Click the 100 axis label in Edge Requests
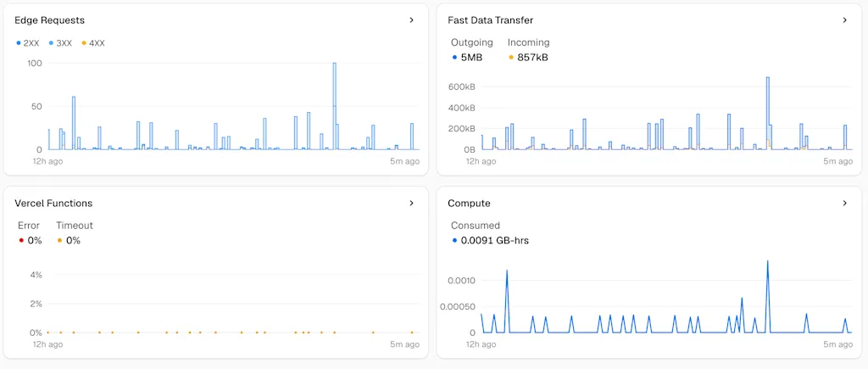 (35, 63)
